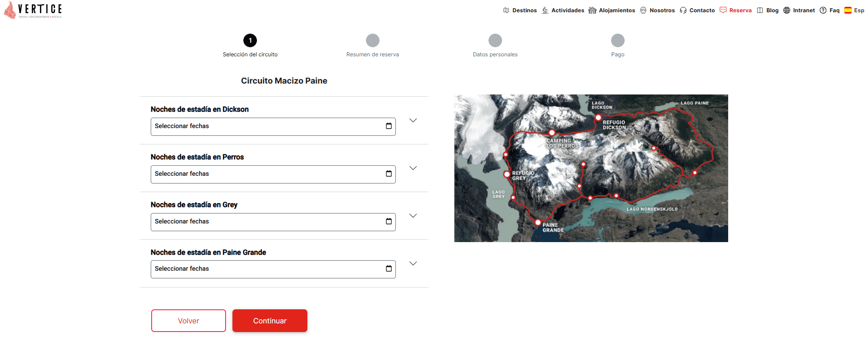Expand the Perros stay section chevron
Image resolution: width=868 pixels, height=362 pixels.
coord(413,168)
